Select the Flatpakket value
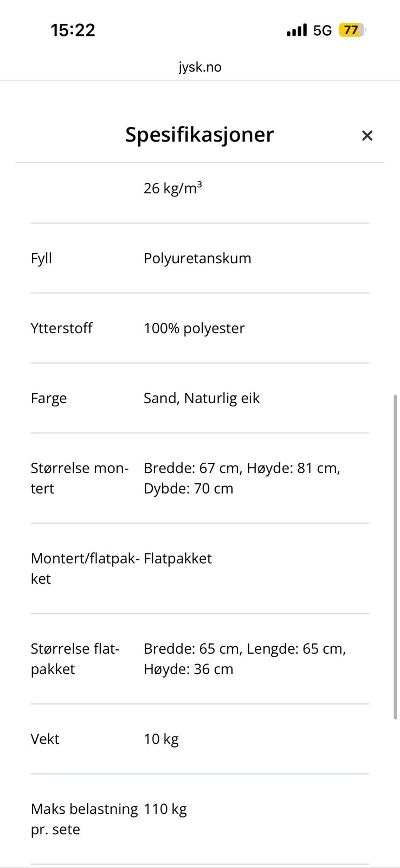The height and width of the screenshot is (868, 400). (x=178, y=558)
